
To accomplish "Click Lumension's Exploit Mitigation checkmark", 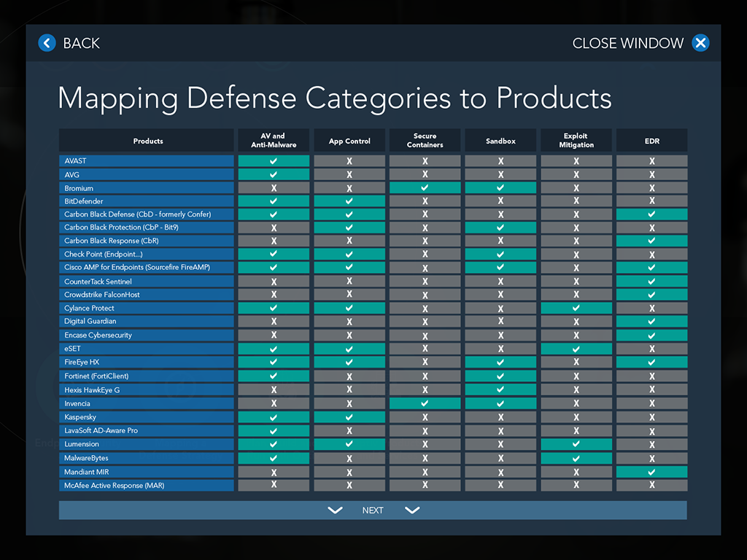I will (576, 444).
